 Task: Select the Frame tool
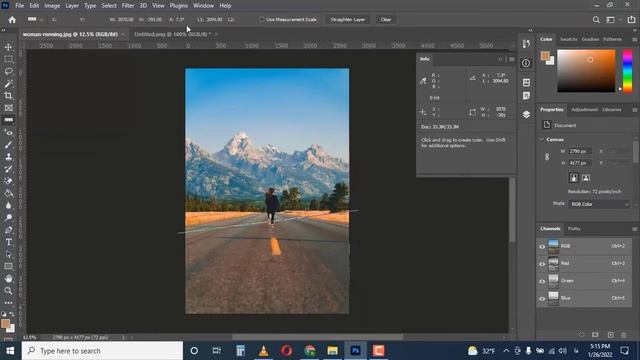[x=8, y=108]
